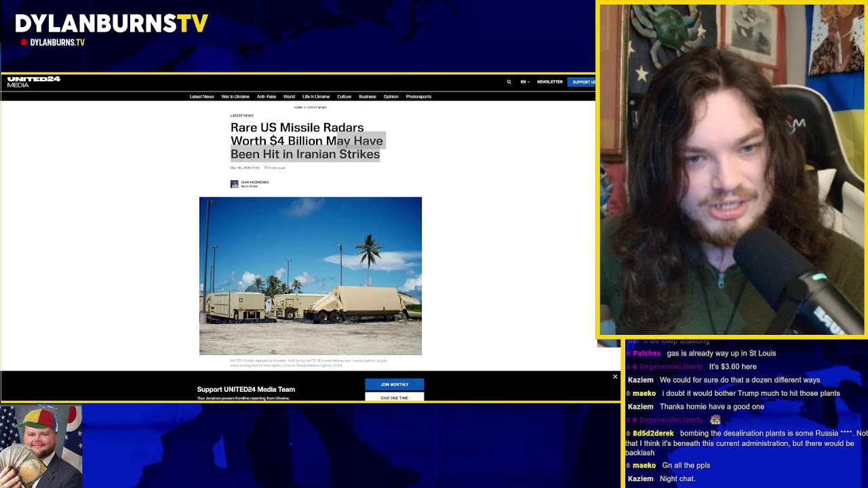868x488 pixels.
Task: Click the UNITED24 Media logo
Action: pyautogui.click(x=34, y=82)
